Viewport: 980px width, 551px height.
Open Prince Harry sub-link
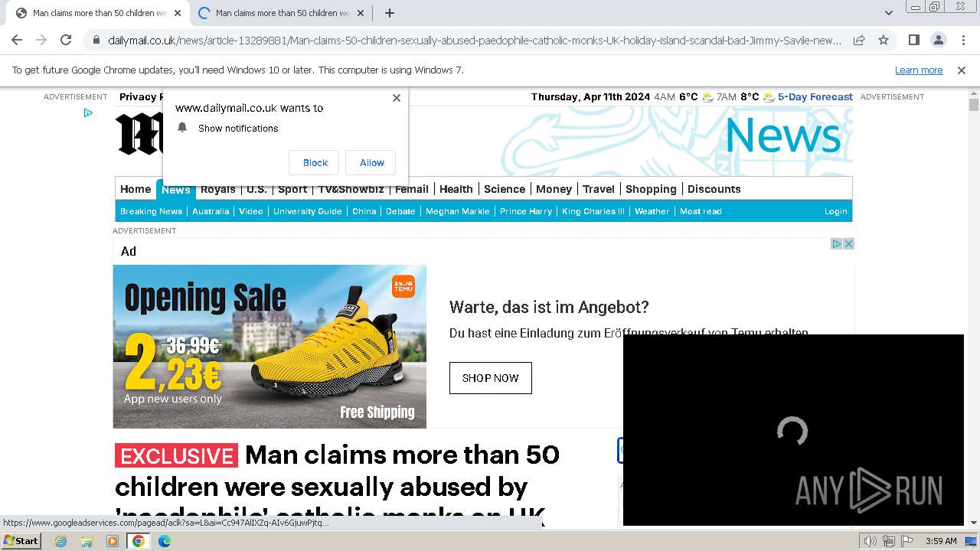525,211
